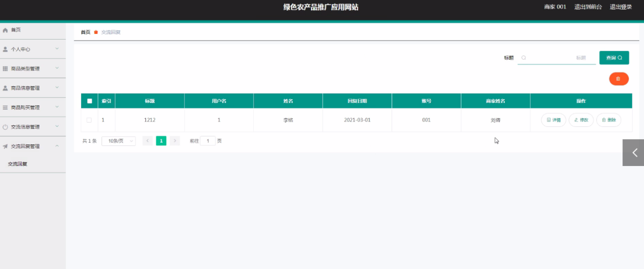The width and height of the screenshot is (644, 269).
Task: Click 删除 for the 1212 row
Action: [x=609, y=120]
